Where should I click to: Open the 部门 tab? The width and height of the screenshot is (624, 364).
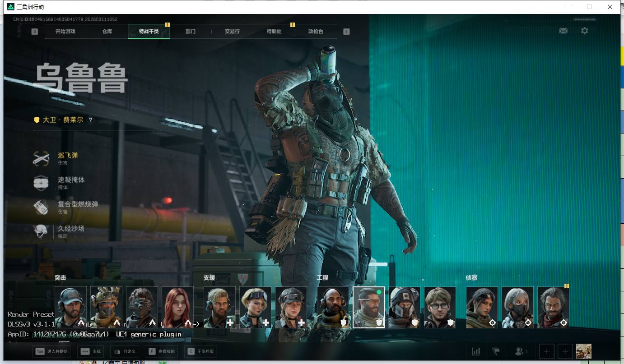tap(191, 32)
